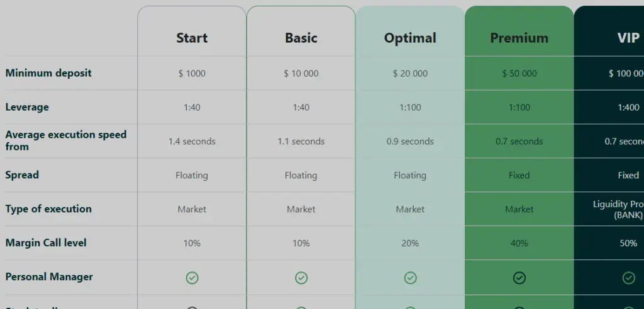The height and width of the screenshot is (309, 644).
Task: Select the Start plan column header
Action: click(x=192, y=38)
